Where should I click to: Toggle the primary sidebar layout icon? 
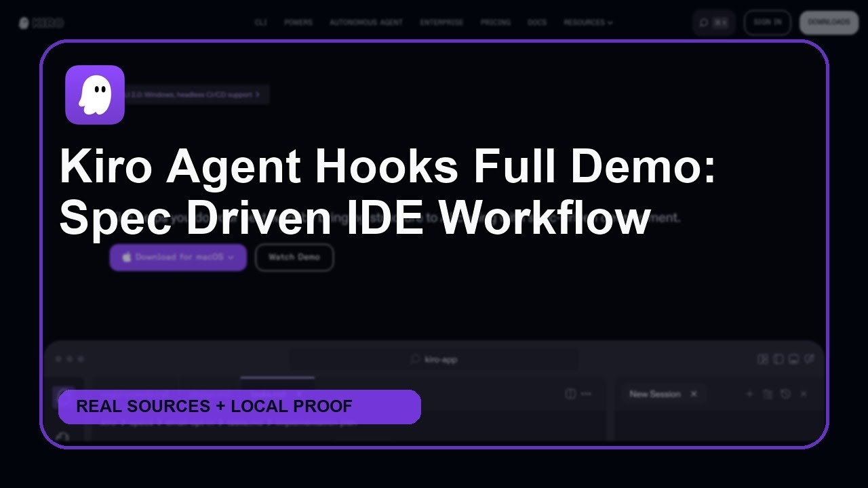click(778, 359)
